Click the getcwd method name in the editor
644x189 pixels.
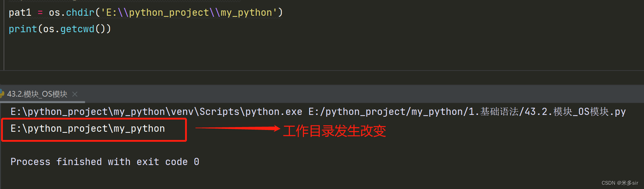[77, 29]
